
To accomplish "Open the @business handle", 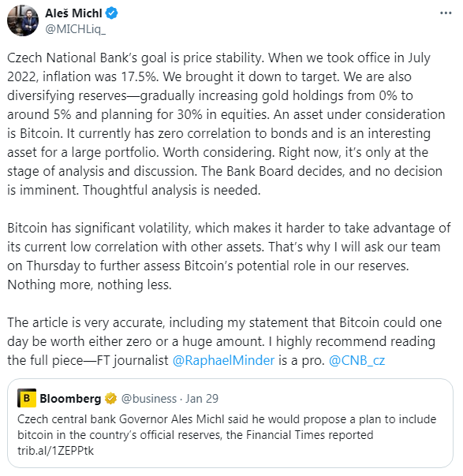I will pos(149,398).
